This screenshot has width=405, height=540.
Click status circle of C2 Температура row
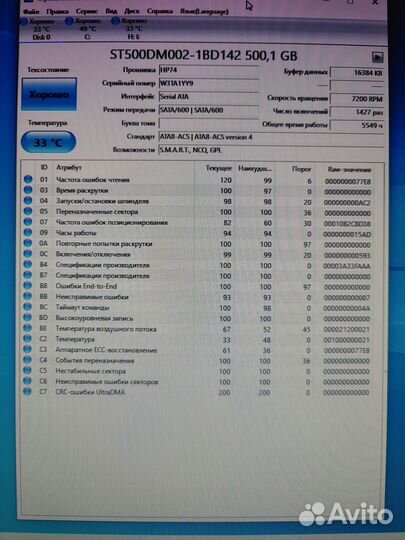pos(28,339)
